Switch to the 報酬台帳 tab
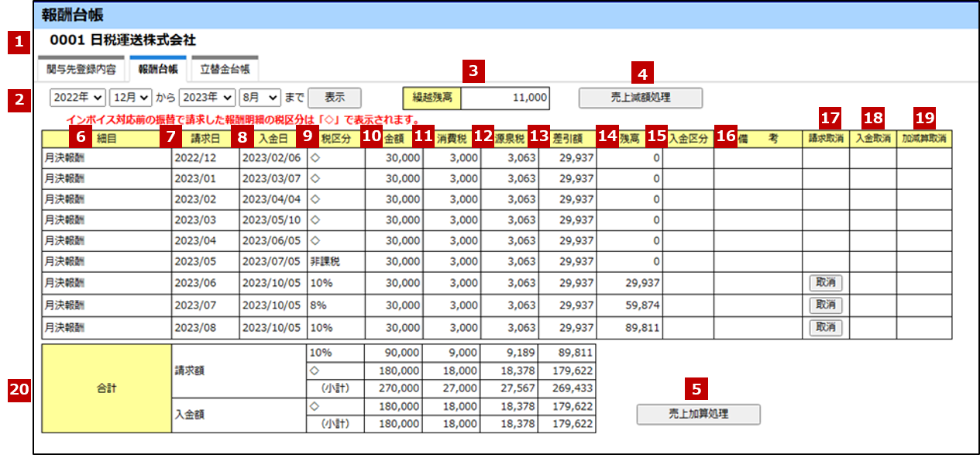The image size is (980, 455). 158,69
